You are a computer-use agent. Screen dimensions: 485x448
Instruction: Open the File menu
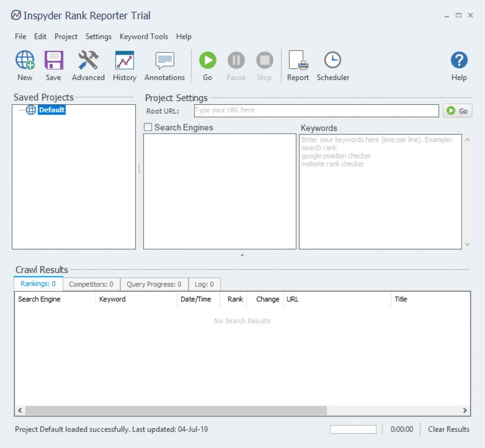click(x=21, y=37)
